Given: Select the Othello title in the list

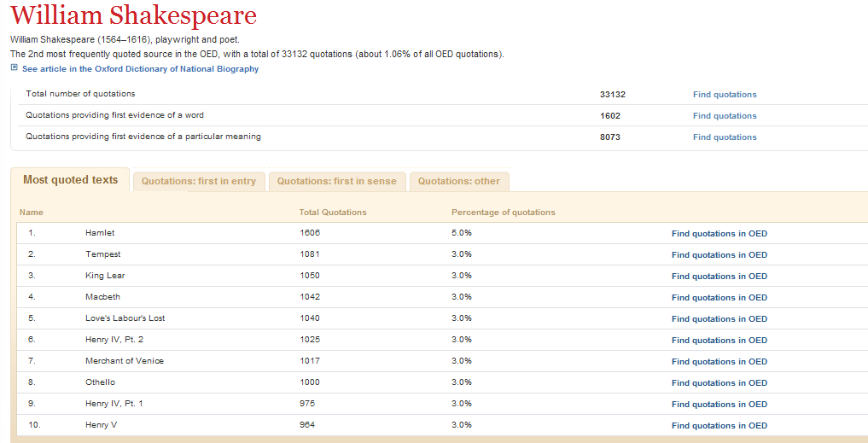Looking at the screenshot, I should (x=100, y=382).
